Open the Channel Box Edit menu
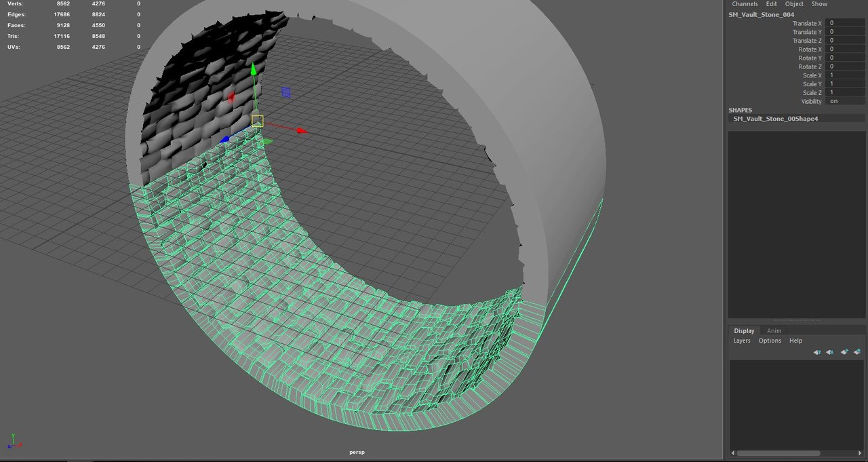Image resolution: width=868 pixels, height=462 pixels. (772, 4)
